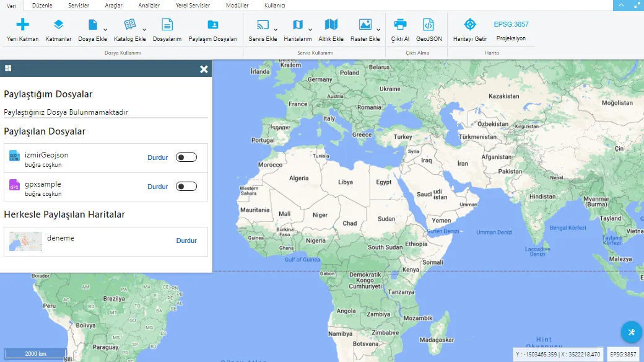Click the 2000 km scale bar

pos(35,353)
